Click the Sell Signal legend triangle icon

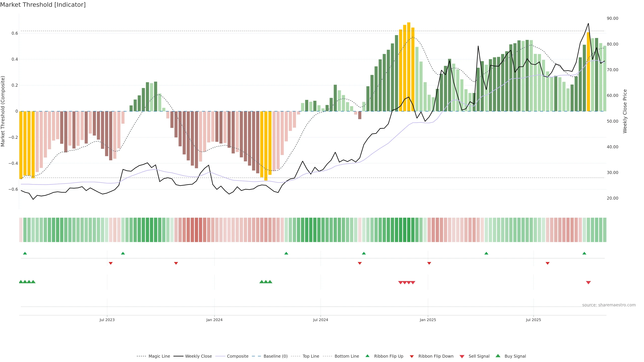(x=462, y=356)
